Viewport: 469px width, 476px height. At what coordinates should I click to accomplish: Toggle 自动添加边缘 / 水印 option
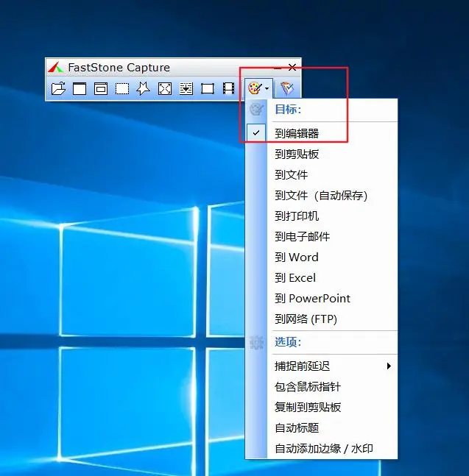(321, 448)
